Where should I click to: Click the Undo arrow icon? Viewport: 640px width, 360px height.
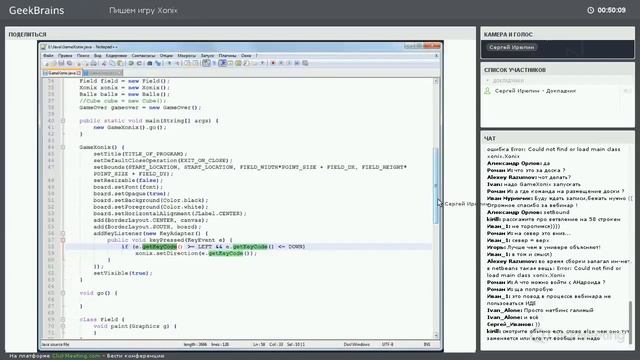[131, 63]
